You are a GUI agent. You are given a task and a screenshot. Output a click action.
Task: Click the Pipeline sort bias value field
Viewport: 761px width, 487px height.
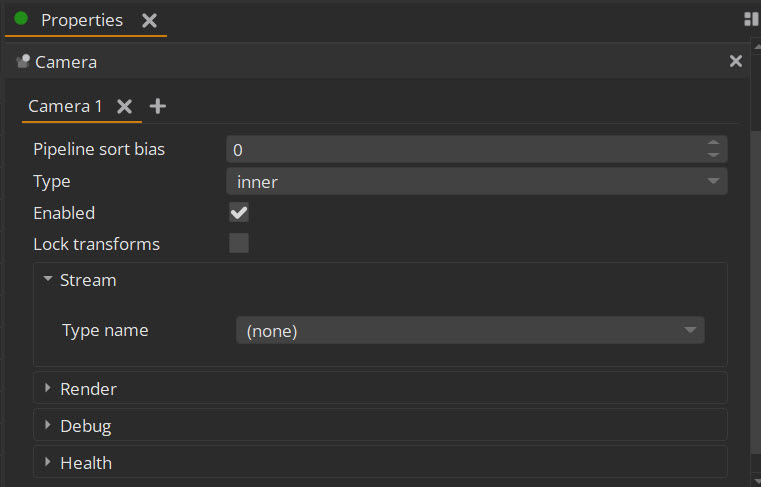point(465,150)
